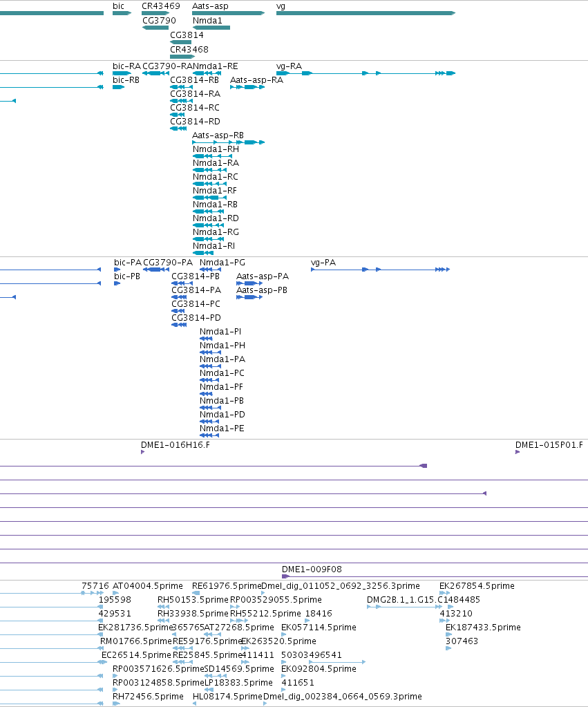Open the EK187433.5prime EST label
588x707 pixels.
(x=483, y=628)
